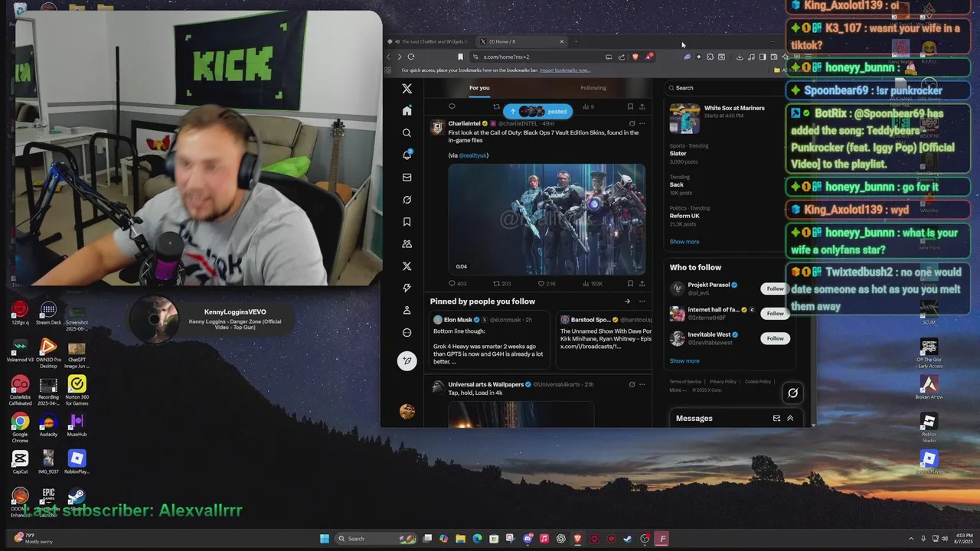
Task: Open lightning bolt Verified Orgs icon
Action: [x=407, y=288]
